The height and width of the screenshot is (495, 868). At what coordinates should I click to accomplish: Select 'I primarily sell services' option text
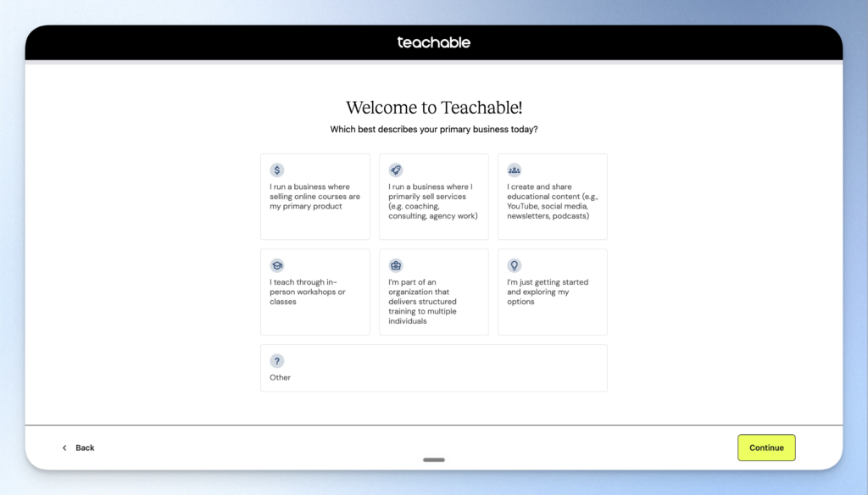(433, 202)
